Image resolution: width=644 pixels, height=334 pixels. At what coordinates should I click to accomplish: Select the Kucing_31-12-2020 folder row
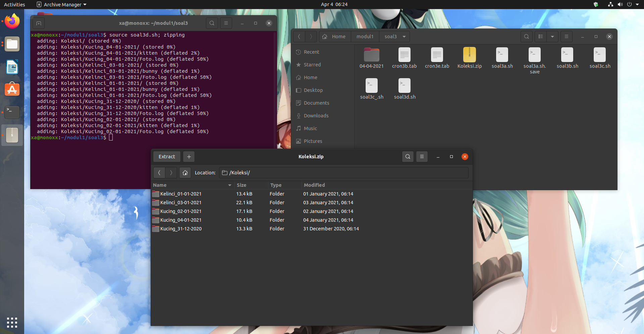coord(312,229)
